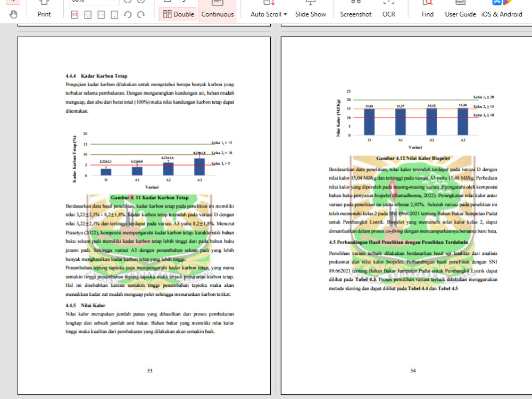Open the Find search tool
The height and width of the screenshot is (399, 532).
click(427, 10)
